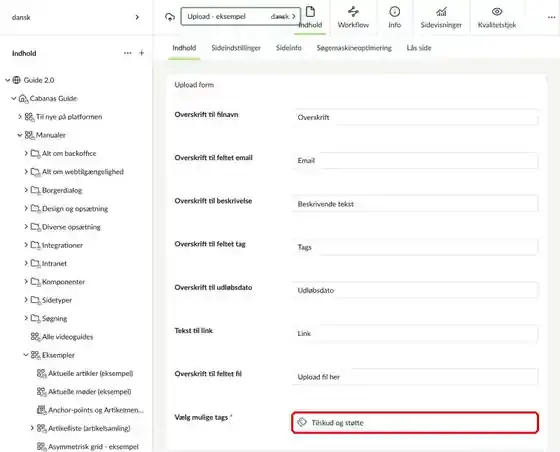Click the cloud upload icon
560x452 pixels.
(170, 17)
